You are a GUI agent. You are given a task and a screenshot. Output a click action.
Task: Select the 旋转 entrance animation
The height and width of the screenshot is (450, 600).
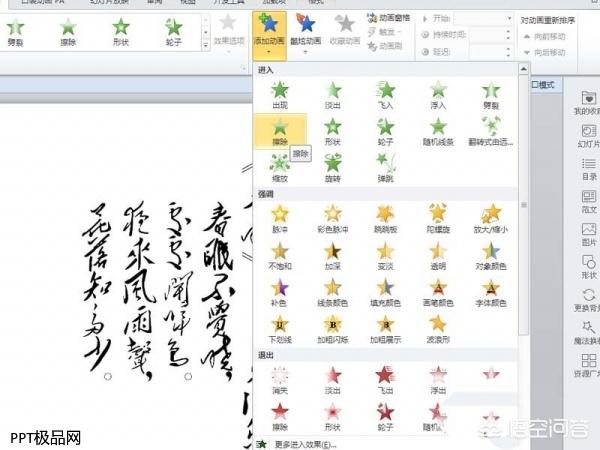pyautogui.click(x=333, y=168)
